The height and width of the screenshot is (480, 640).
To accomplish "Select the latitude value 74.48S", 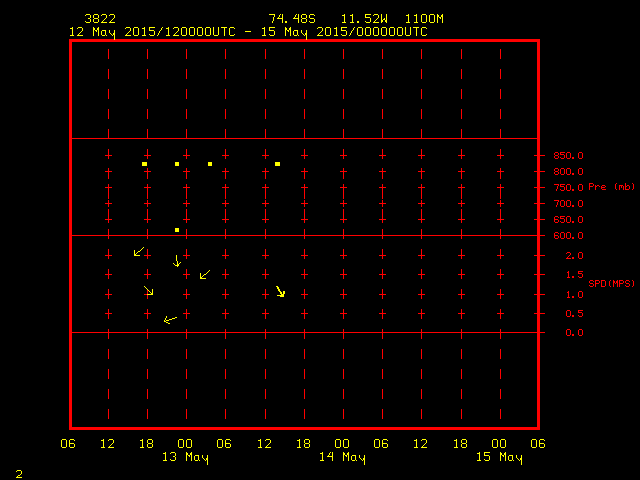I will click(292, 19).
